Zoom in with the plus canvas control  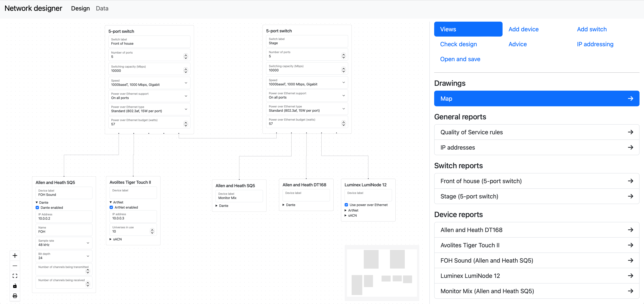pos(15,256)
